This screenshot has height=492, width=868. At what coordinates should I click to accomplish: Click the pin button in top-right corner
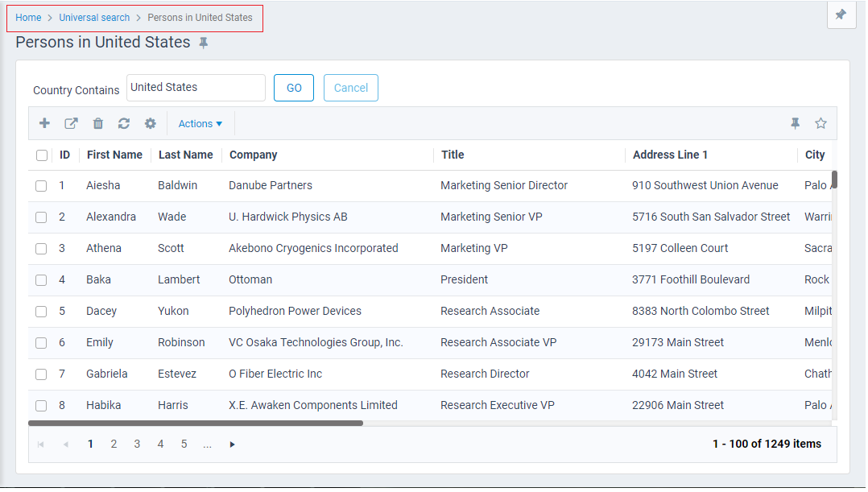pyautogui.click(x=841, y=15)
